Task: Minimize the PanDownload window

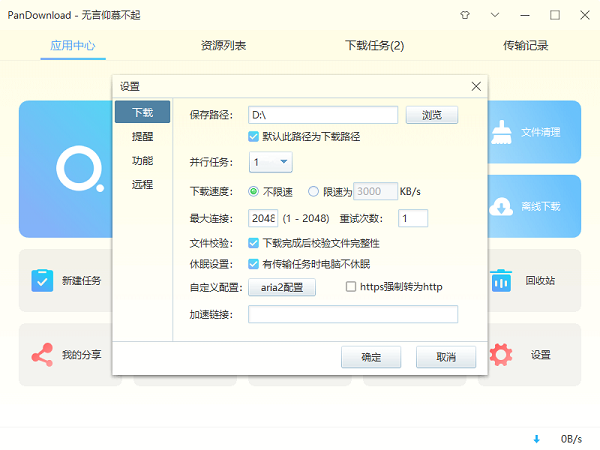Action: 525,15
